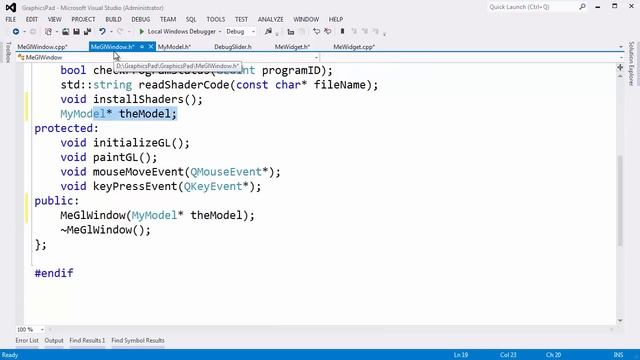
Task: Open the Find Results 1 tab
Action: tap(87, 340)
